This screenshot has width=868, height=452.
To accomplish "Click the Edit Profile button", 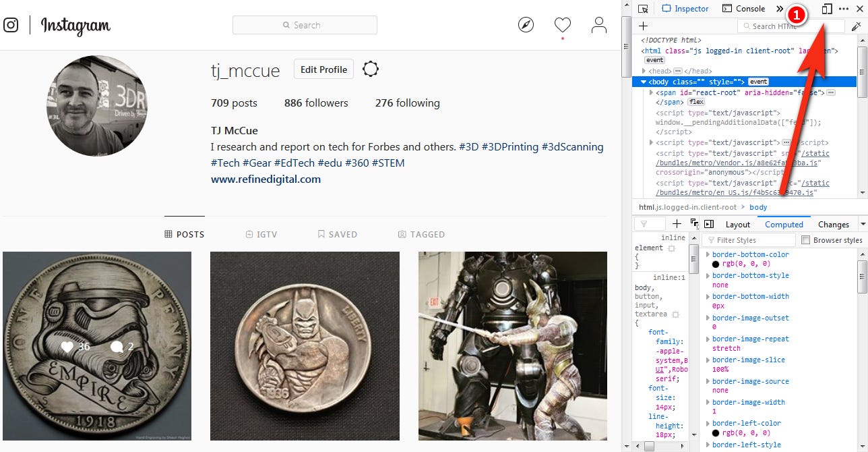I will (x=323, y=69).
